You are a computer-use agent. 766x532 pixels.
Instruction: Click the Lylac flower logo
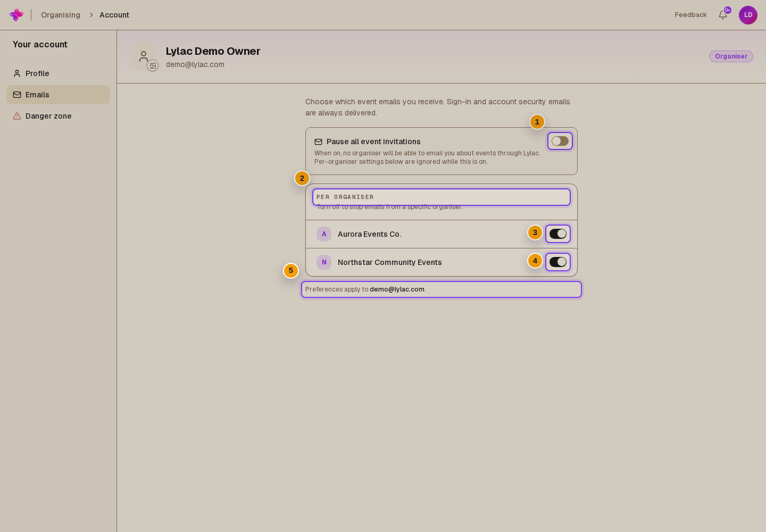point(16,15)
